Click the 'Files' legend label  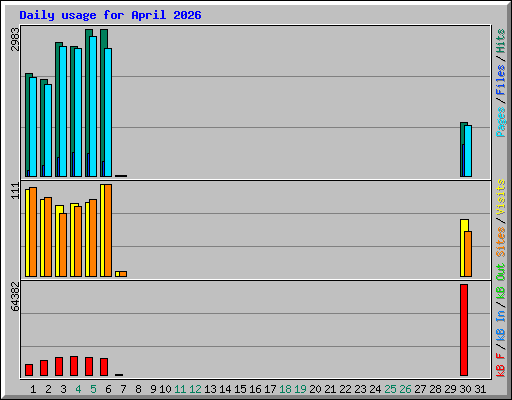[500, 80]
